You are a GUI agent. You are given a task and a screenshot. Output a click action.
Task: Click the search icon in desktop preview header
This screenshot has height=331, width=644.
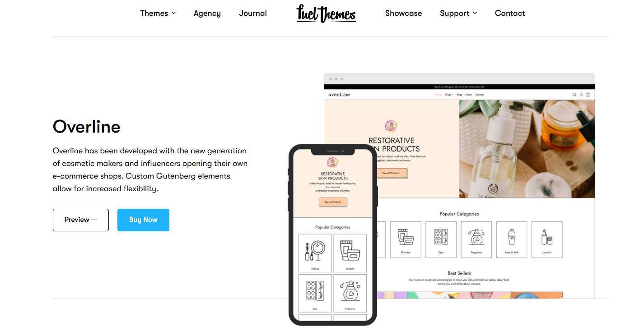(574, 95)
